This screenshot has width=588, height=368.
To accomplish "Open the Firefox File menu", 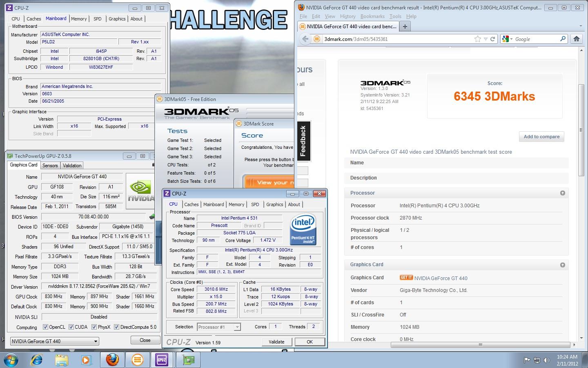I will [303, 16].
